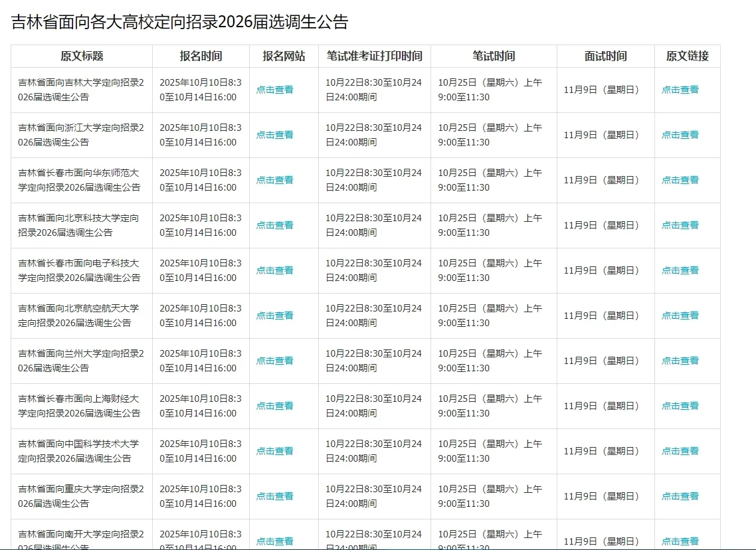Screen dimensions: 756x550
Task: Open 原文链接 for 上海财经大学 announcement
Action: pyautogui.click(x=680, y=406)
